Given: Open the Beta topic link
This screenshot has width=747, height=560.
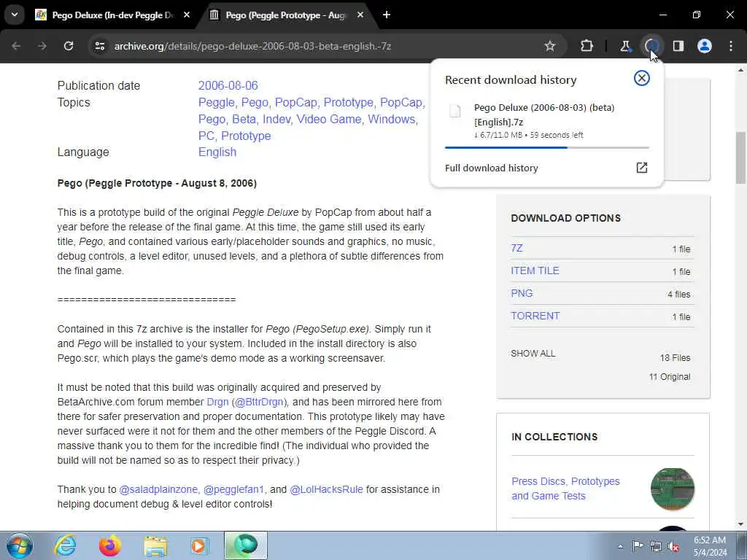Looking at the screenshot, I should tap(244, 119).
